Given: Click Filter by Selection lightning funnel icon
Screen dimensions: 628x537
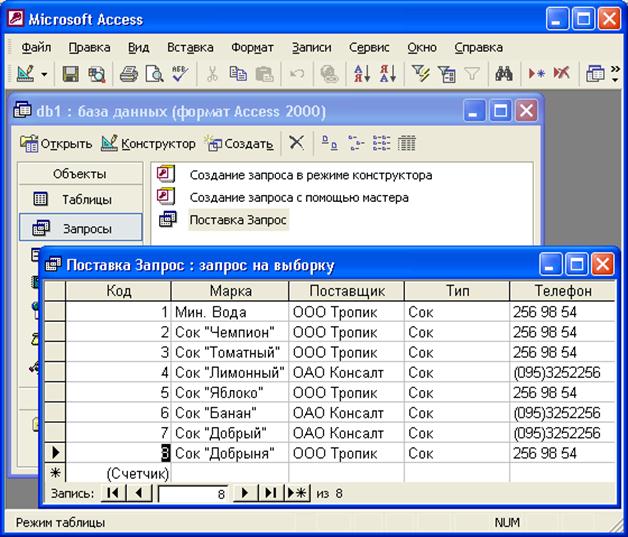Looking at the screenshot, I should (x=421, y=74).
